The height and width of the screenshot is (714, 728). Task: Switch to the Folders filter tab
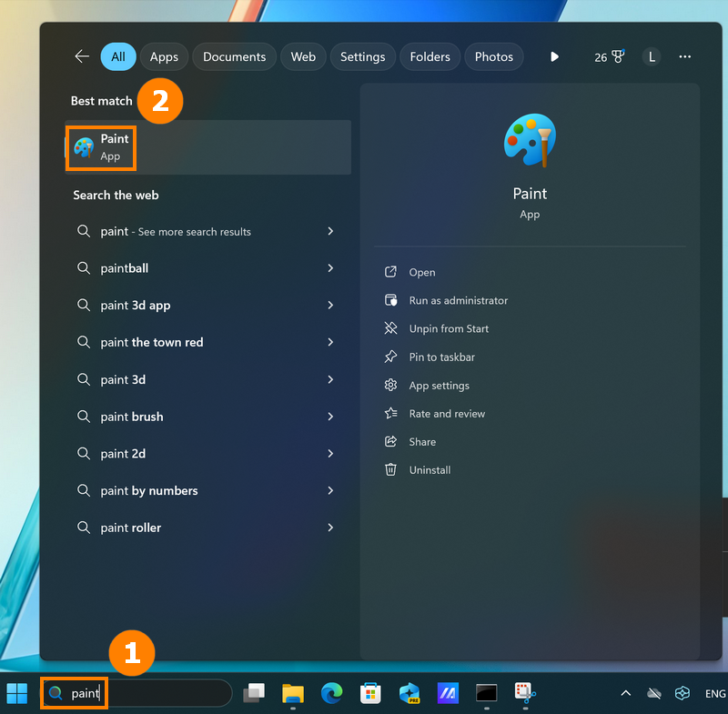[x=430, y=56]
